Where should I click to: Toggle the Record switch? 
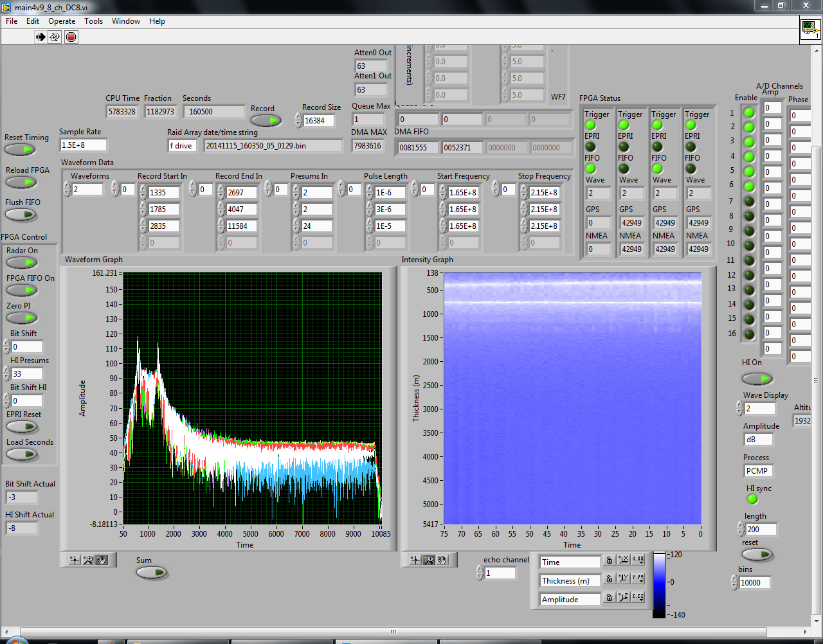pyautogui.click(x=266, y=120)
